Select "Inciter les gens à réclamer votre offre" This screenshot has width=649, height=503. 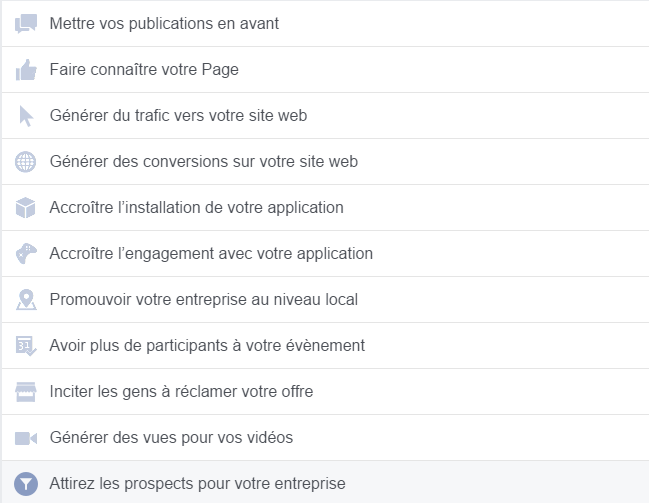tap(181, 391)
